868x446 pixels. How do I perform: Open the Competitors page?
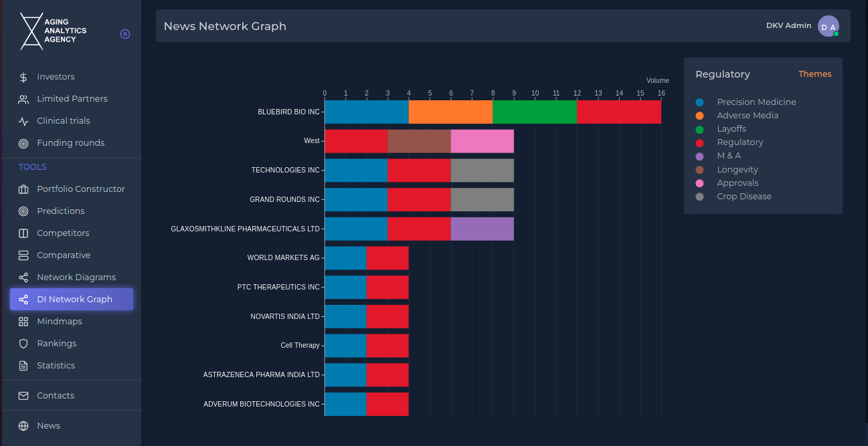click(x=63, y=233)
